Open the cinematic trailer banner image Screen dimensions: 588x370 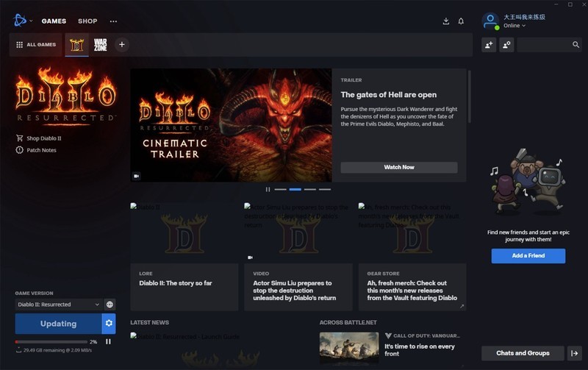[x=231, y=125]
